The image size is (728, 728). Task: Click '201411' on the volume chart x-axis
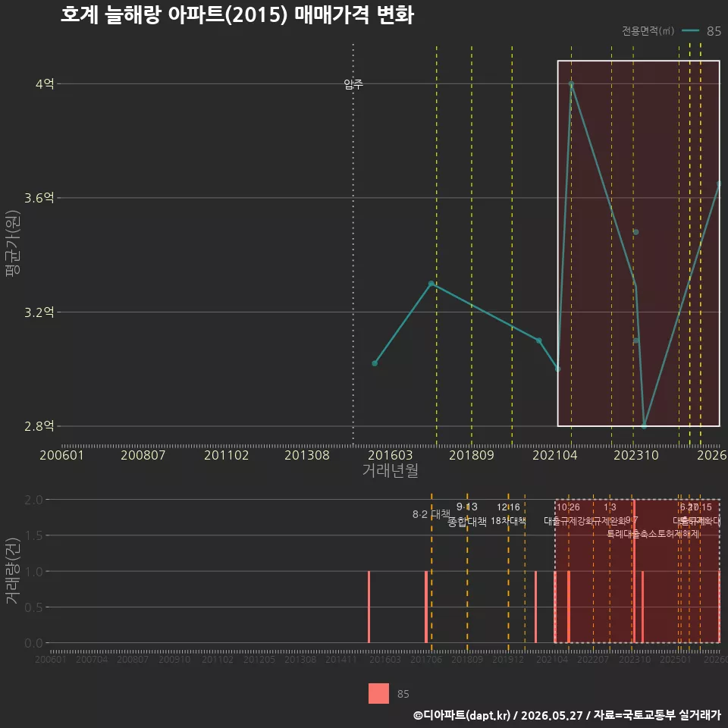(x=341, y=659)
